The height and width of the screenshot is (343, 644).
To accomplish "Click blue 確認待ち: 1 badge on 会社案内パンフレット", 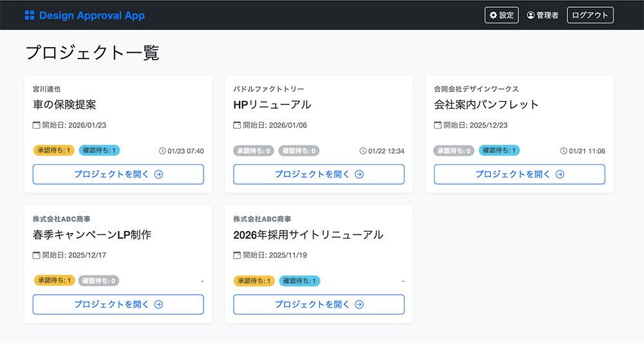I will [x=499, y=151].
